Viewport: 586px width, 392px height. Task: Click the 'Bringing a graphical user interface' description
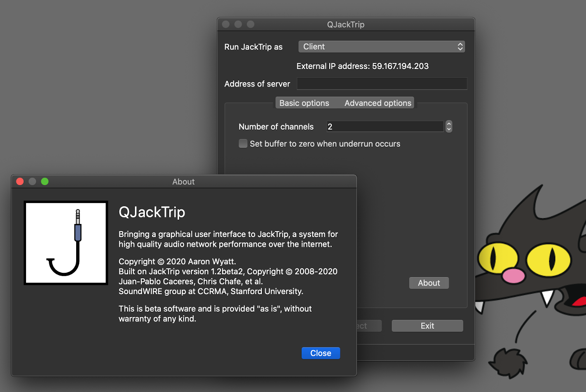coord(228,239)
